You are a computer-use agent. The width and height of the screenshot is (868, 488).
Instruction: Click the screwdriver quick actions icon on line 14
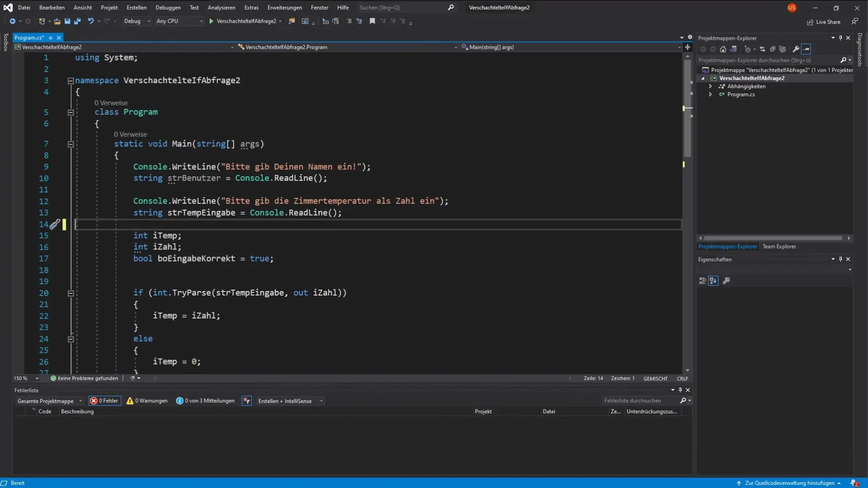(54, 225)
